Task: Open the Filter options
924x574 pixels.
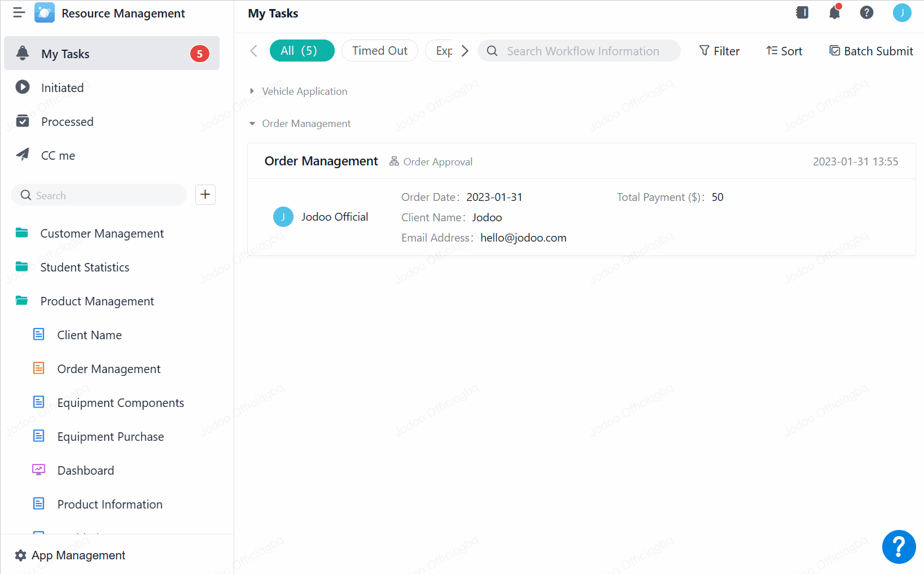Action: (719, 51)
